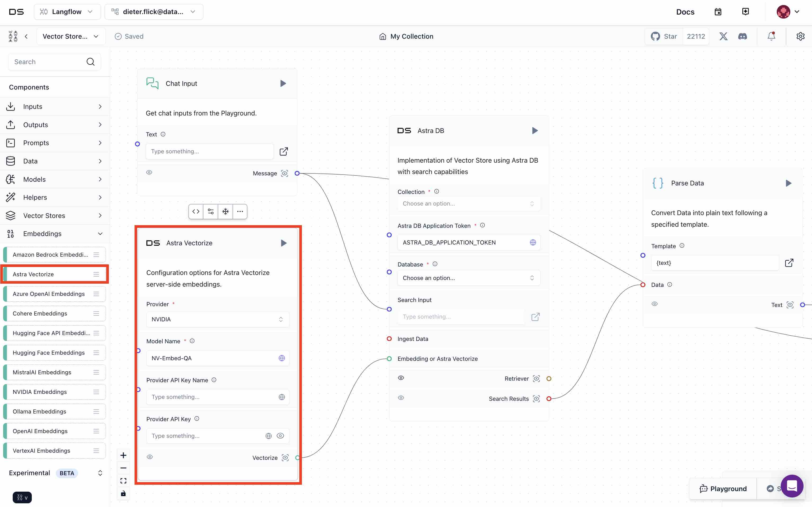
Task: Click the settings/freeze icon in node toolbar
Action: [225, 211]
